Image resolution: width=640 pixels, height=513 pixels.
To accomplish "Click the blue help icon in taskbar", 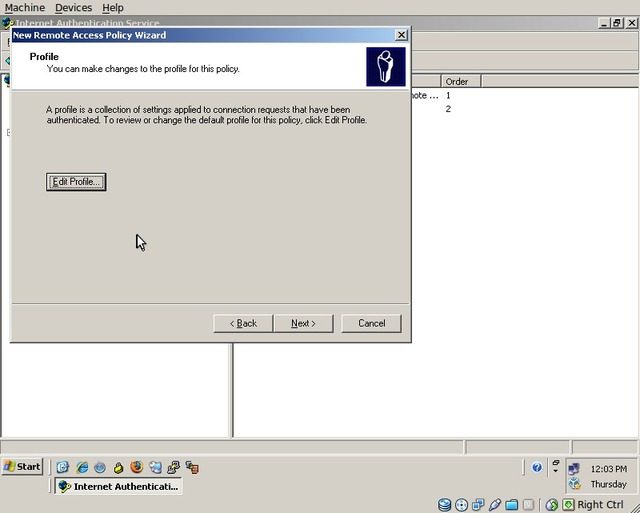I will (x=537, y=467).
